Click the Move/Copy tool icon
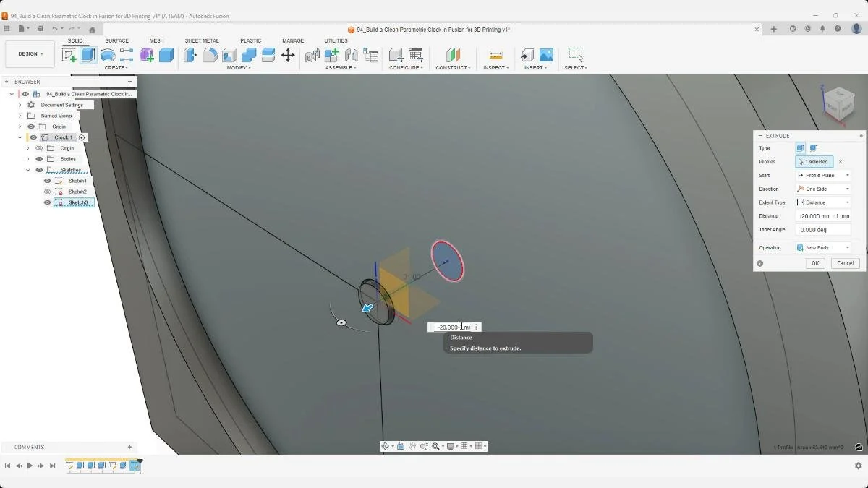The width and height of the screenshot is (868, 488). click(288, 56)
